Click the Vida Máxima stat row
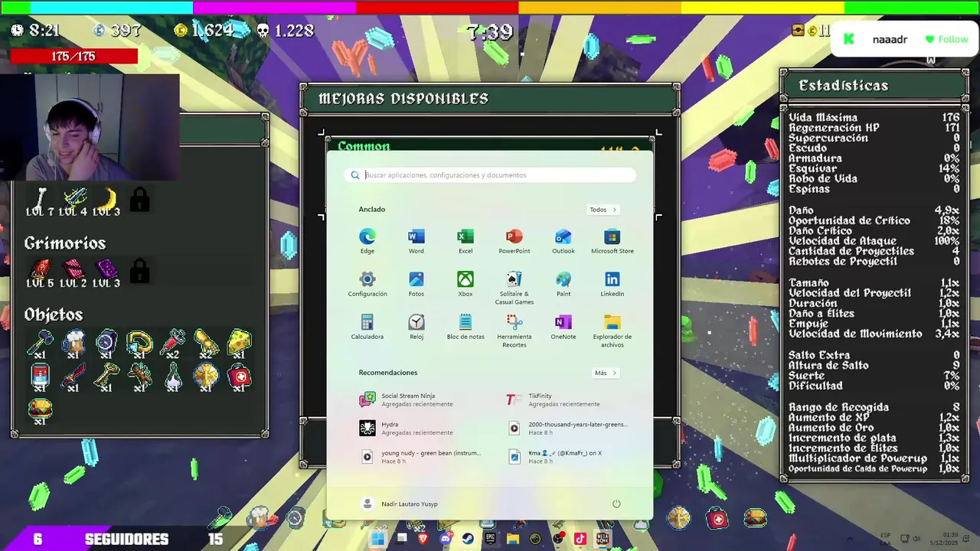The image size is (980, 551). point(874,118)
